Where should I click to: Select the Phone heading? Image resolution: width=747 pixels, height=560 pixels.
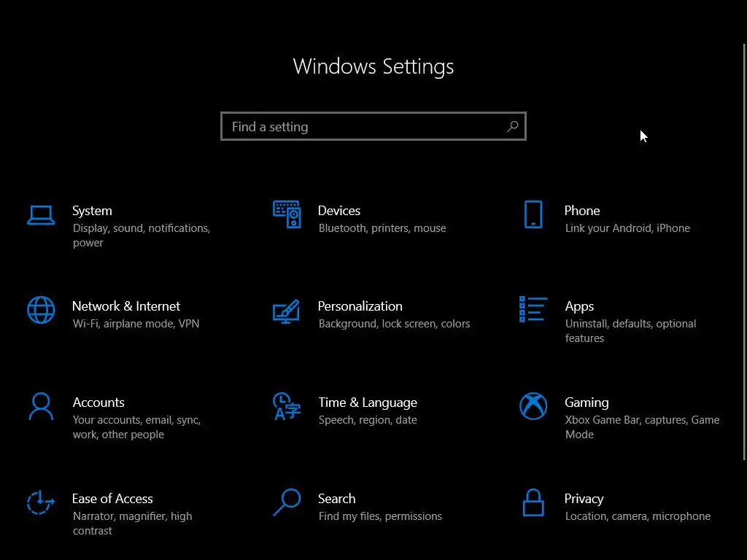[582, 211]
